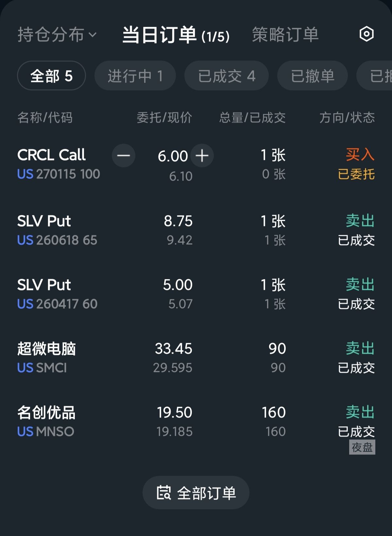Click the 夜盘 night session badge
The image size is (392, 536).
[x=362, y=447]
